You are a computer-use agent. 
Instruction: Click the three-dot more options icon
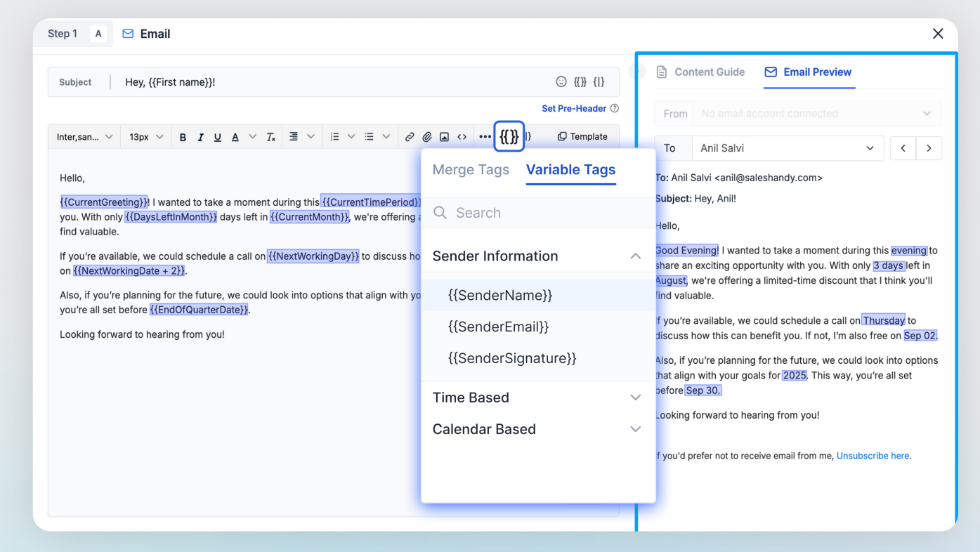tap(485, 137)
